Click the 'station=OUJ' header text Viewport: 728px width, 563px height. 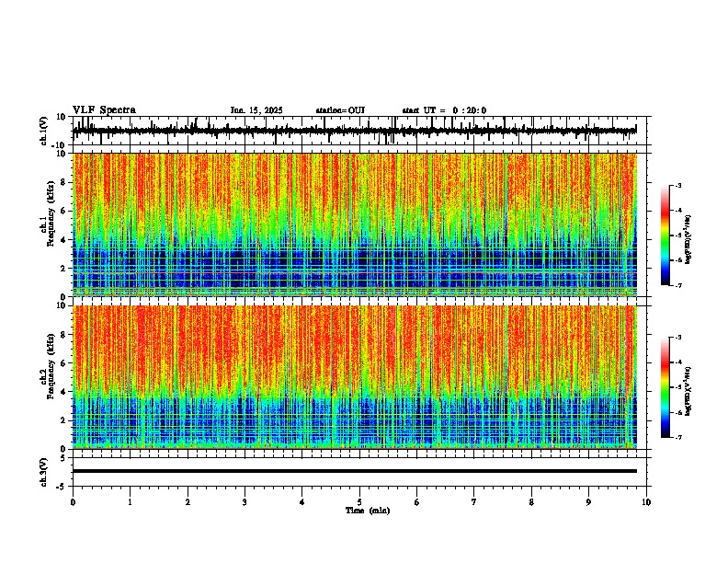click(340, 110)
